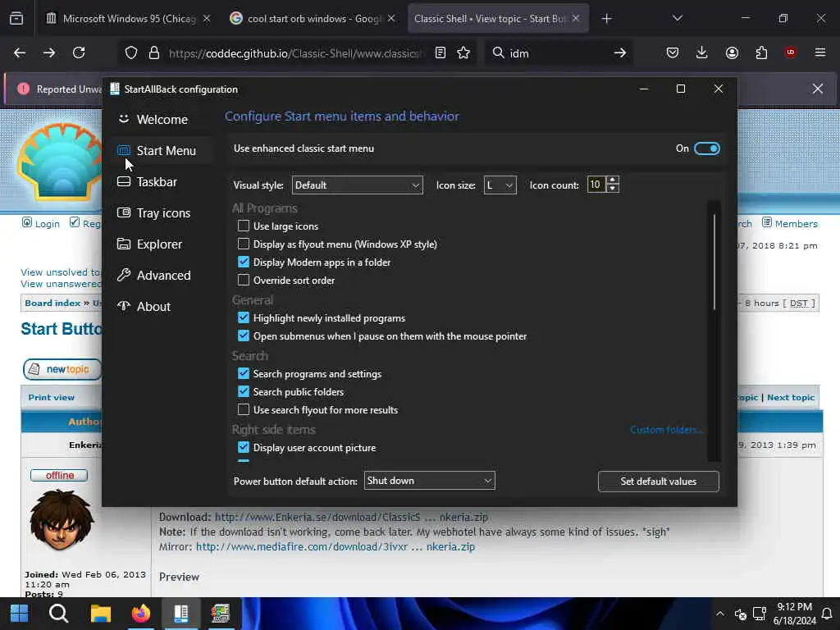
Task: Open the list all tabs chevron
Action: (x=677, y=18)
